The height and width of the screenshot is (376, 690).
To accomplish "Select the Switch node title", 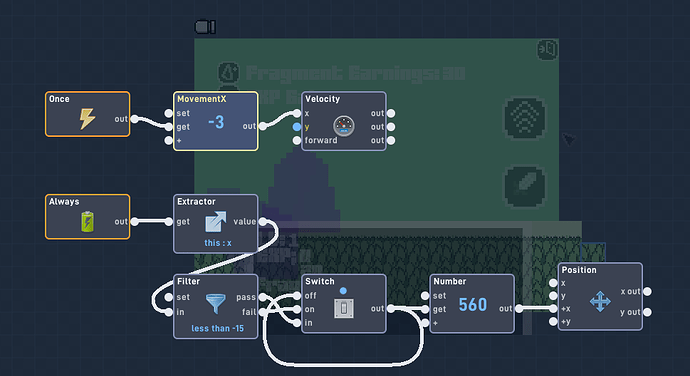I will [x=320, y=281].
